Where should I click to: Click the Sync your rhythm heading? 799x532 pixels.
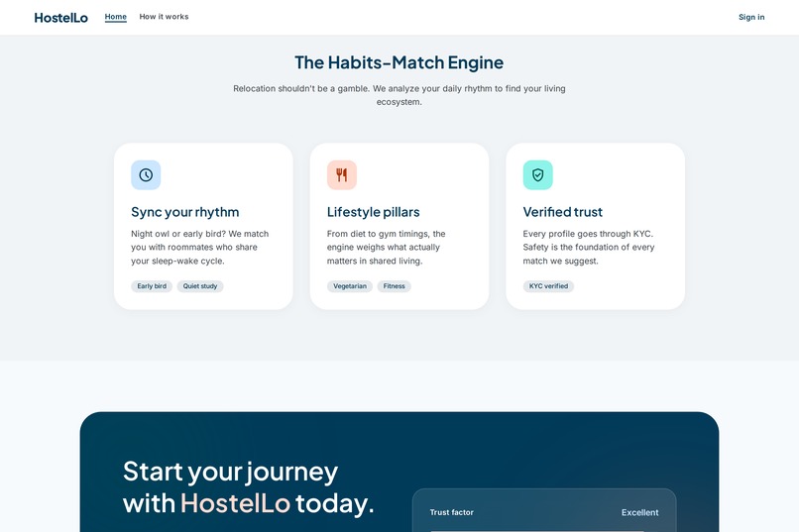185,212
